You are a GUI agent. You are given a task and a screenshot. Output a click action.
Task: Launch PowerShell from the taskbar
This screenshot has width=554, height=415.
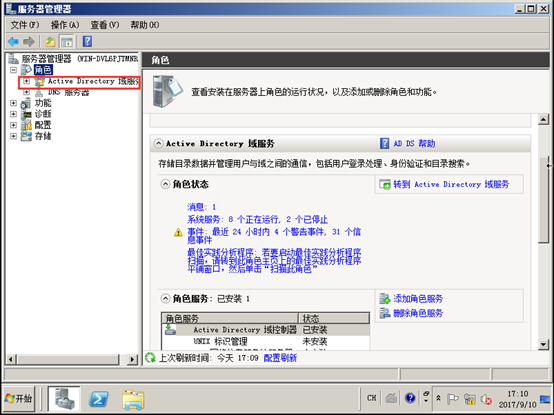coord(98,399)
